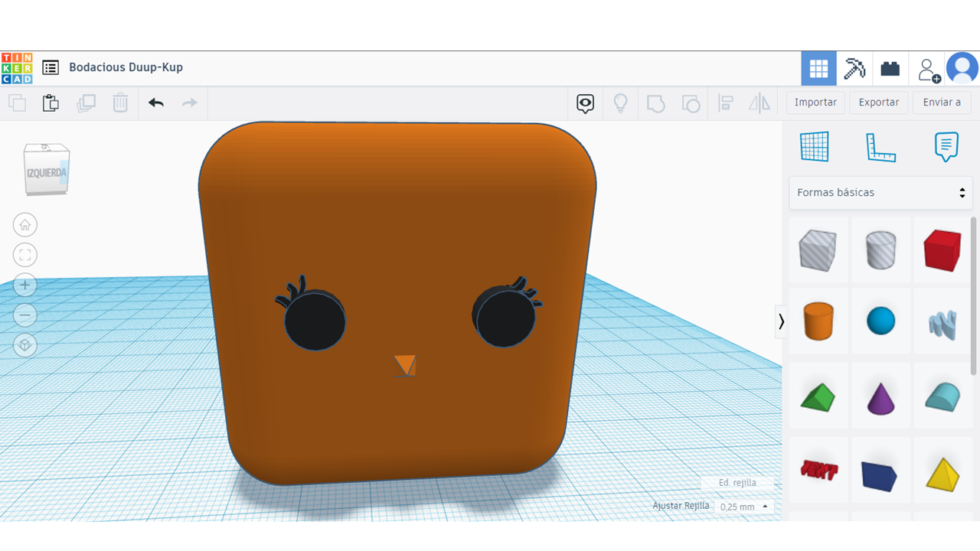Zoom in with plus button
This screenshot has height=551, width=980.
coord(25,285)
